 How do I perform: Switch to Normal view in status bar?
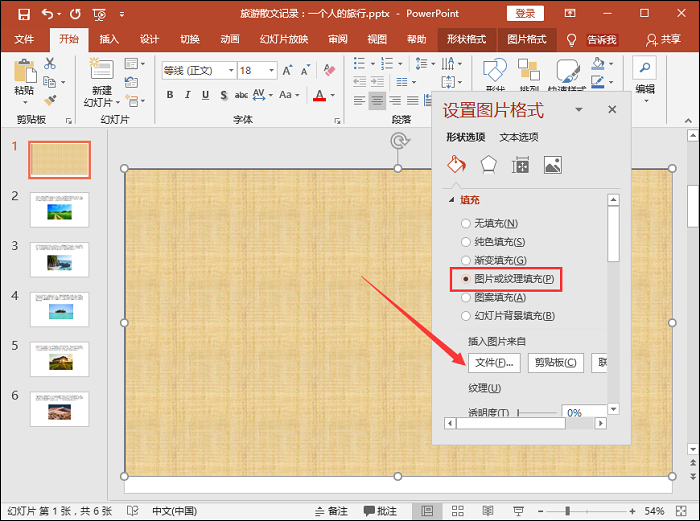[x=427, y=511]
